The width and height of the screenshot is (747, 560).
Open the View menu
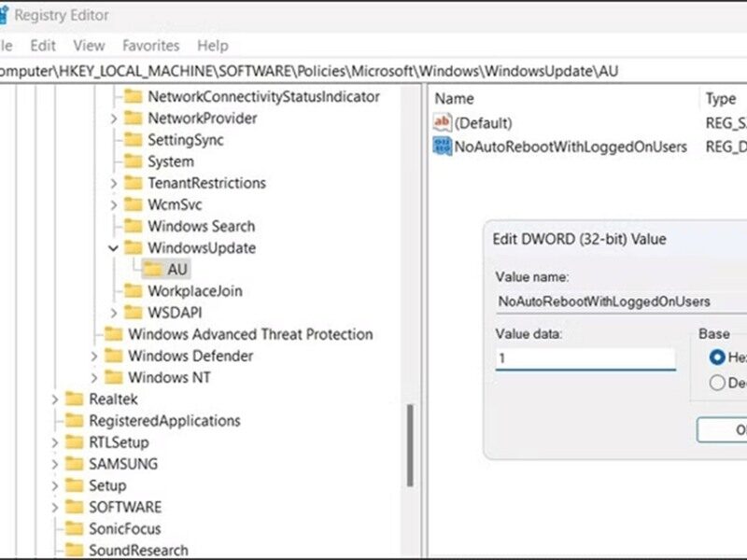pyautogui.click(x=89, y=45)
